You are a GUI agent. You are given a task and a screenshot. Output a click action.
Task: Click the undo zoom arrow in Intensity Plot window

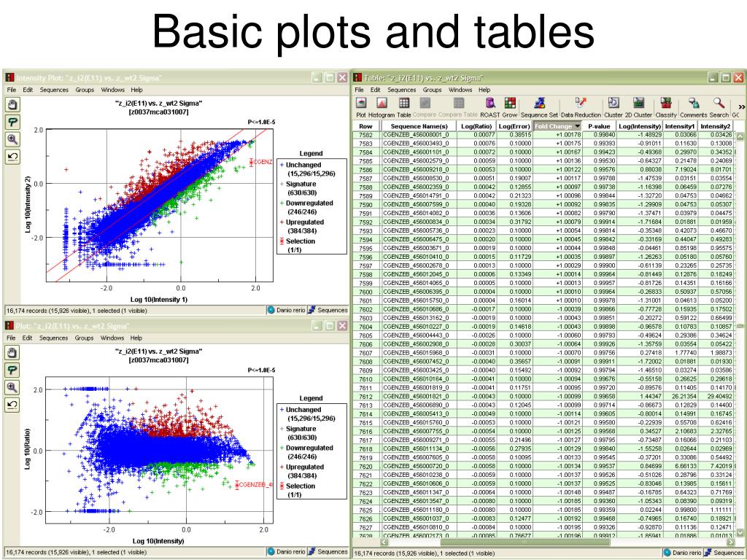point(13,156)
